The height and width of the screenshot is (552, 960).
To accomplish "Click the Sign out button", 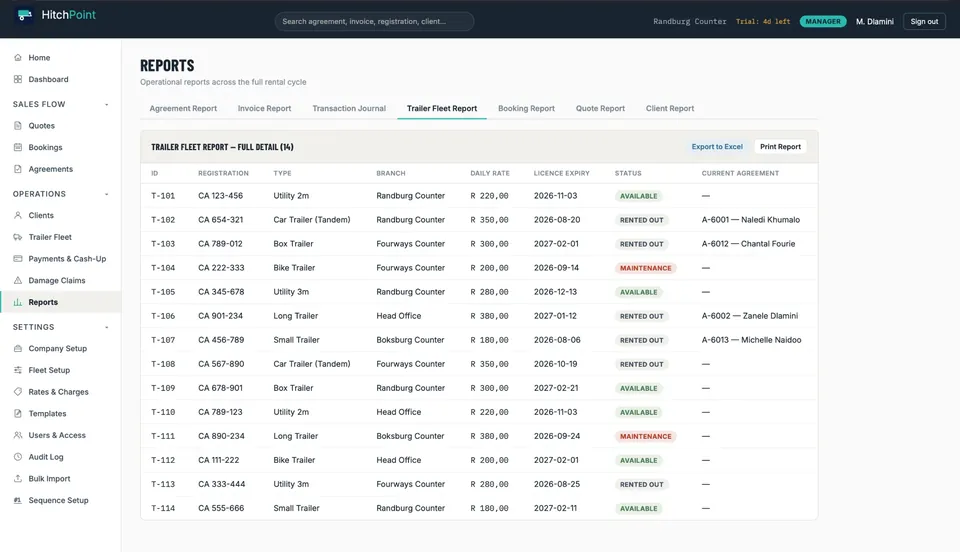I will point(924,21).
